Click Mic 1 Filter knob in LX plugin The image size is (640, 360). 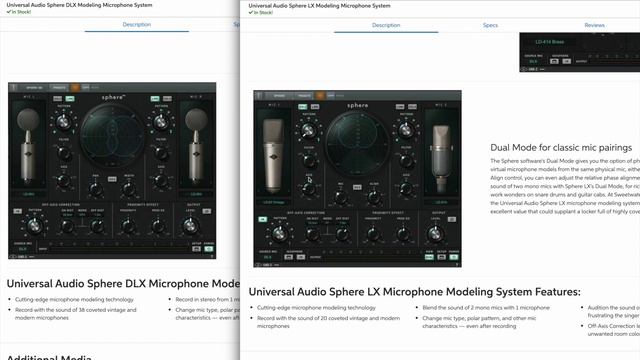(x=309, y=162)
